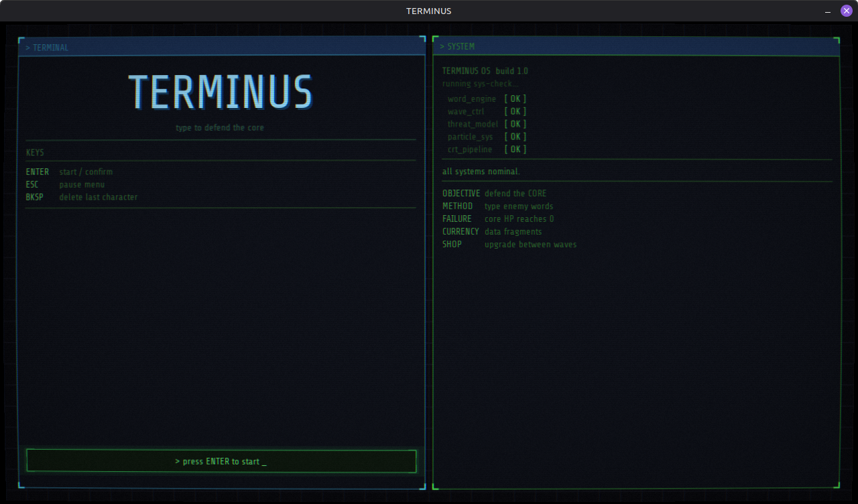Click 'start / confirm' description
Image resolution: width=858 pixels, height=504 pixels.
pyautogui.click(x=86, y=172)
